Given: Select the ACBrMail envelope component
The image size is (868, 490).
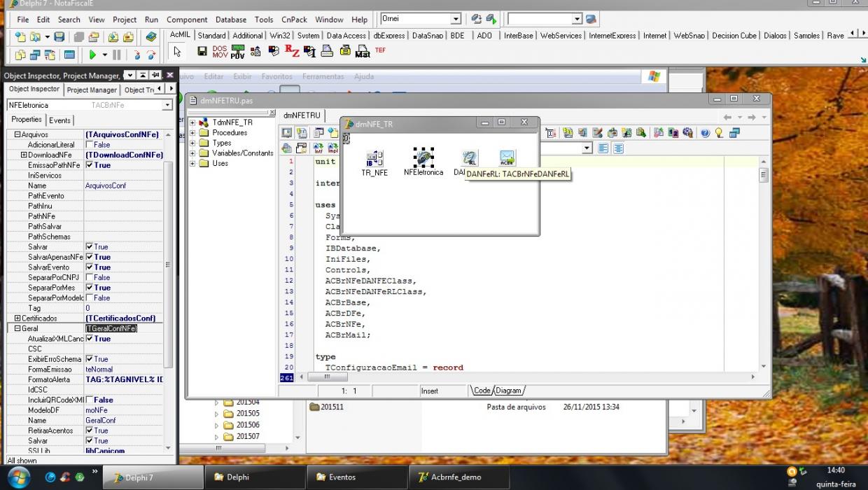Looking at the screenshot, I should 507,158.
